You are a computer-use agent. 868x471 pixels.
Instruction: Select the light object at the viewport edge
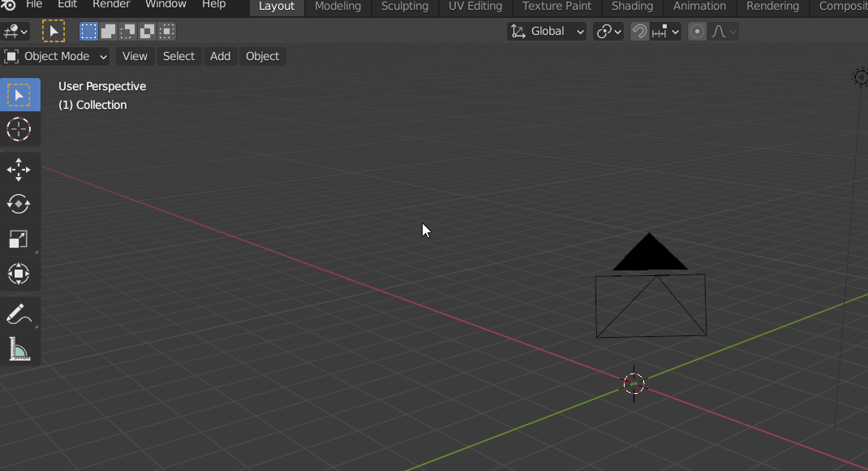tap(861, 77)
